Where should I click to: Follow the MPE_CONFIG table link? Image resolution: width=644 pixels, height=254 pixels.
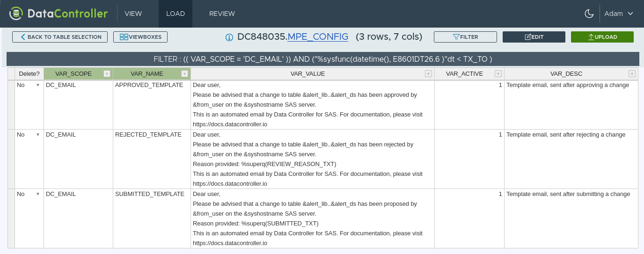pos(318,36)
